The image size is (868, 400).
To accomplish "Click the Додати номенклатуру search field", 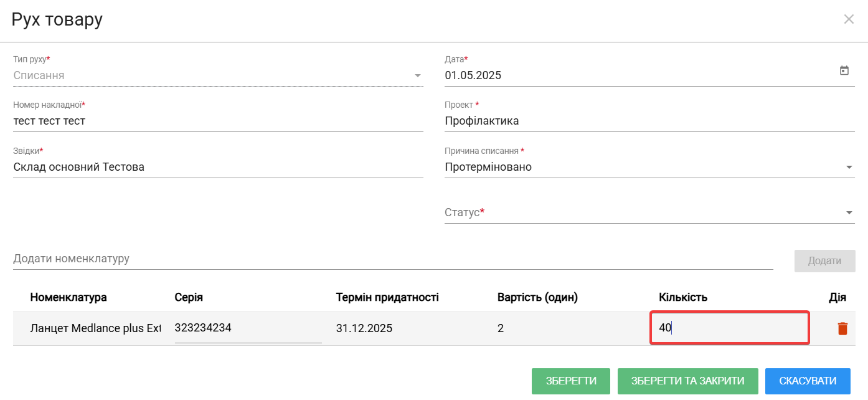I will [392, 259].
